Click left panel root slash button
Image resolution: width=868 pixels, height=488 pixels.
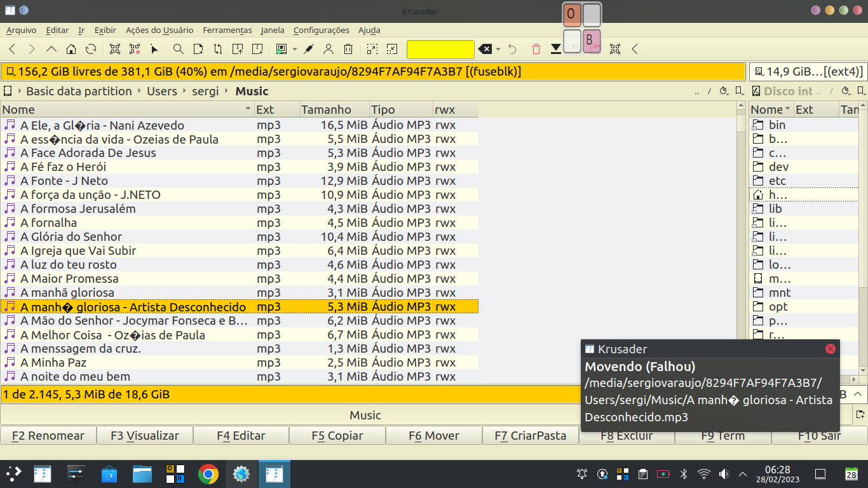(x=710, y=91)
